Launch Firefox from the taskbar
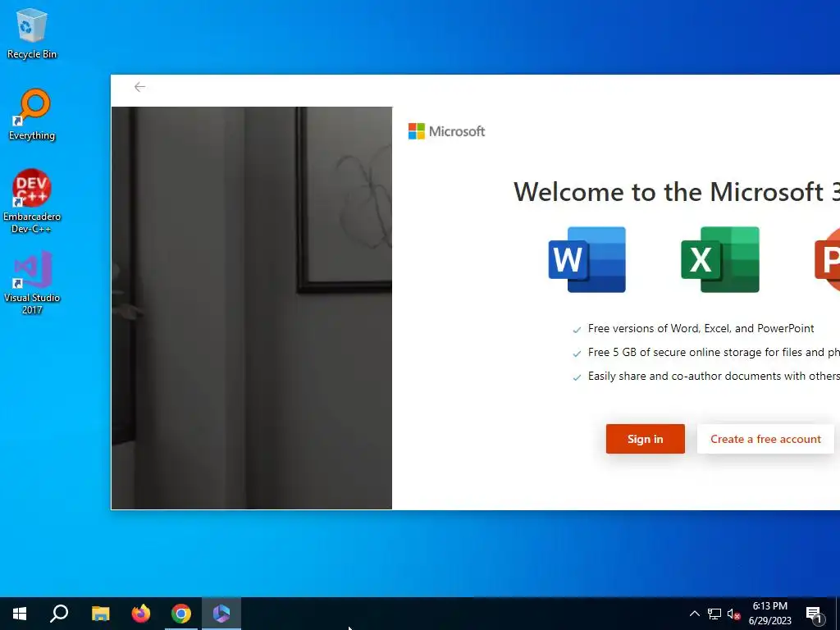This screenshot has width=840, height=630. click(x=141, y=614)
